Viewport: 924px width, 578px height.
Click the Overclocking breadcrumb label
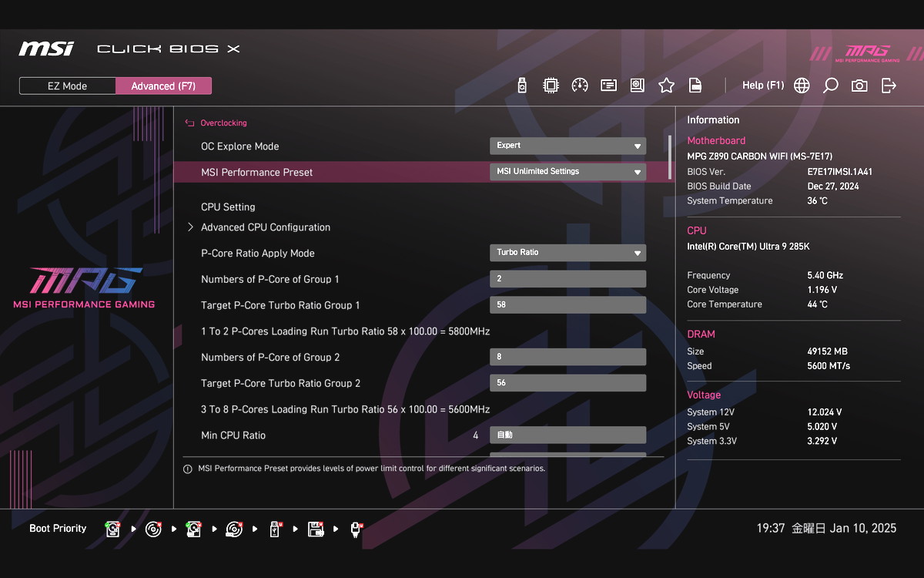223,123
